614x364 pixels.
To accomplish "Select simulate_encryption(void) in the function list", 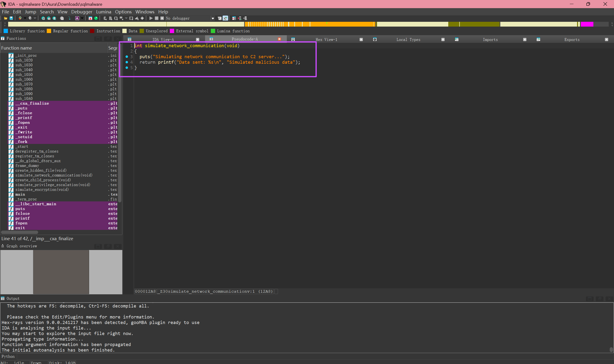I will click(42, 190).
